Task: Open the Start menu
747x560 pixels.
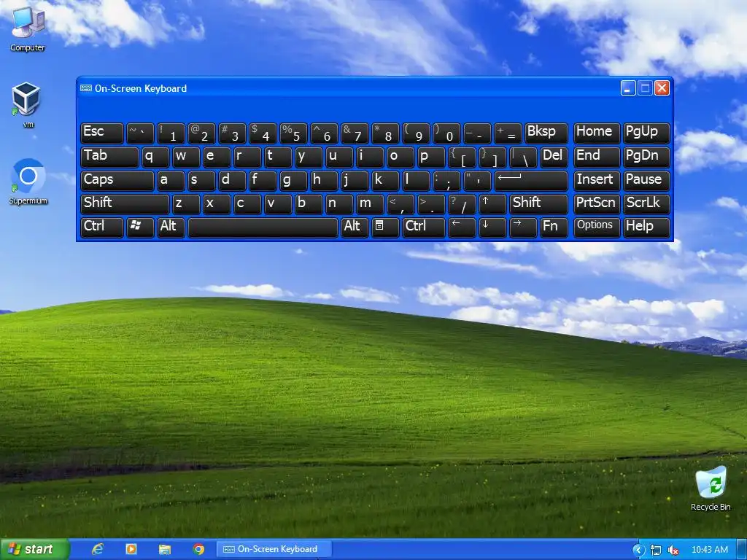Action: [x=34, y=549]
